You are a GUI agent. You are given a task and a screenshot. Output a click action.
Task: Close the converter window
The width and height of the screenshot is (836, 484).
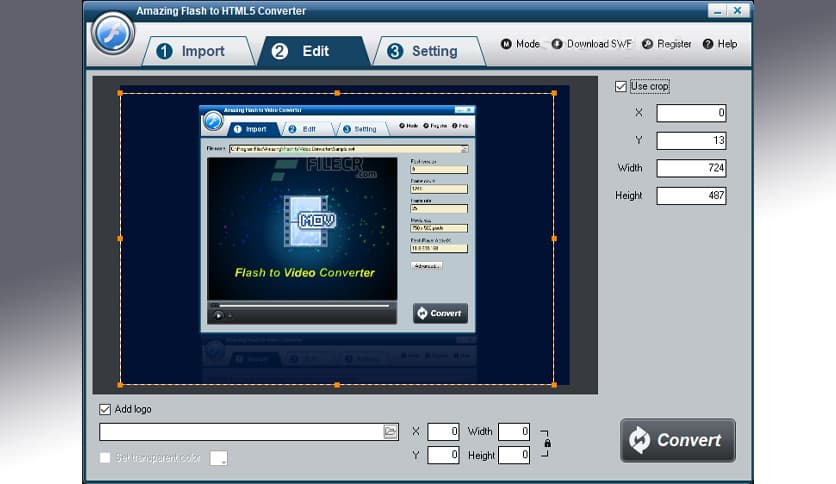click(738, 11)
